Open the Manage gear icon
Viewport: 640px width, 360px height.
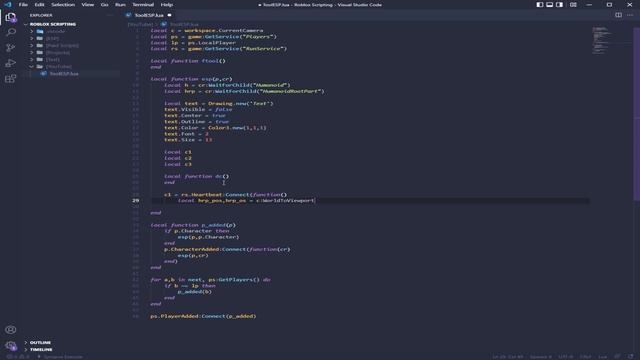tap(11, 346)
